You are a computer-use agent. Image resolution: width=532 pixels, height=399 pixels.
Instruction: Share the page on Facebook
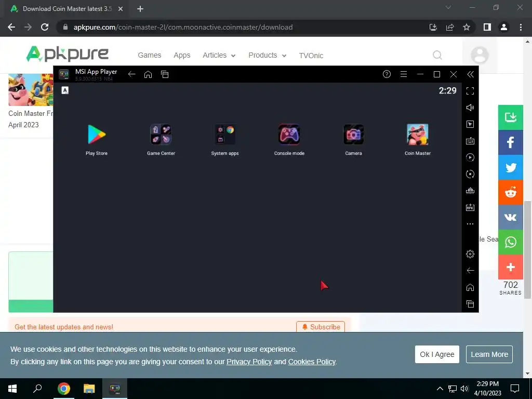point(511,142)
